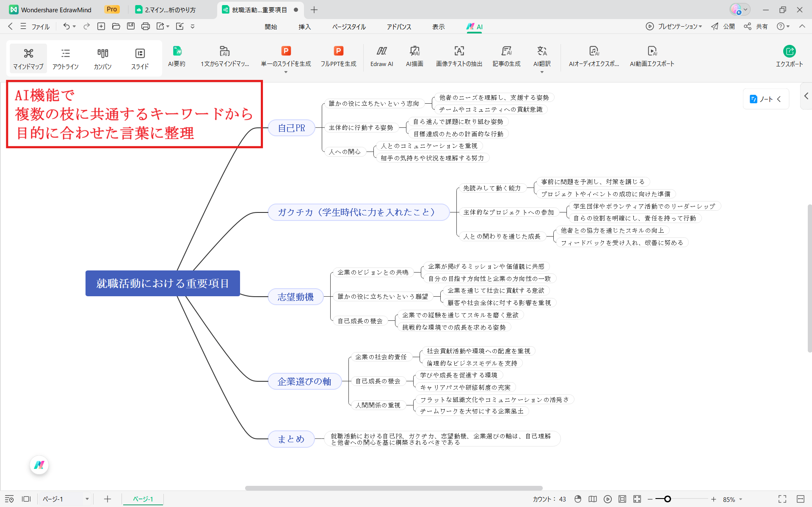Open the ファイル menu
812x507 pixels.
pyautogui.click(x=36, y=27)
